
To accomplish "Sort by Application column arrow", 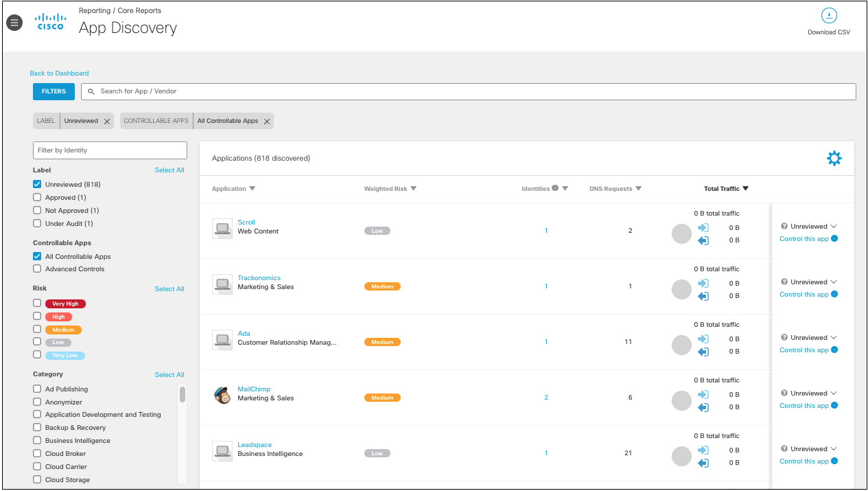I will click(x=252, y=189).
